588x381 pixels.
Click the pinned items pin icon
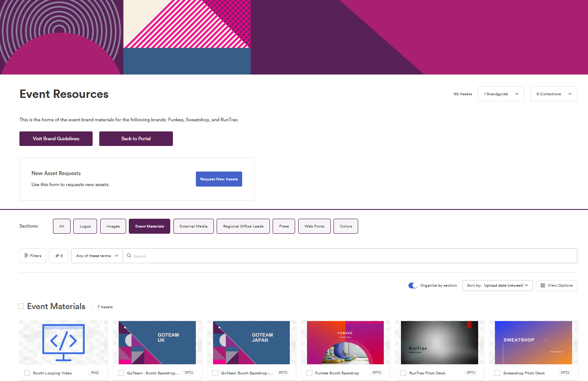click(x=57, y=256)
